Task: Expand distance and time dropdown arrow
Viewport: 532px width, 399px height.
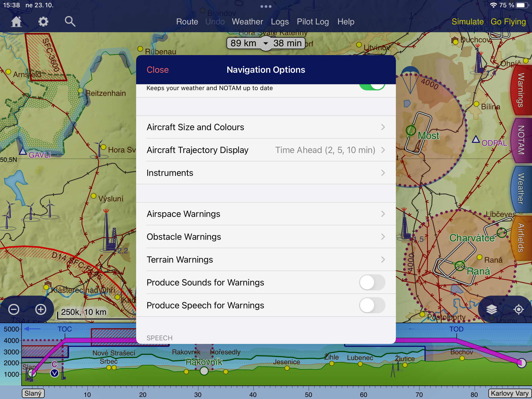Action: (x=266, y=43)
